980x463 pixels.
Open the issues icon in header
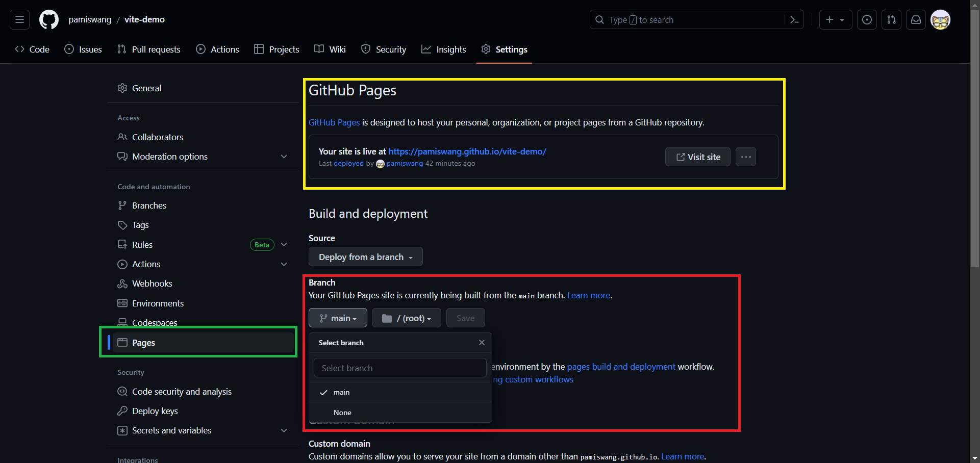pos(867,20)
